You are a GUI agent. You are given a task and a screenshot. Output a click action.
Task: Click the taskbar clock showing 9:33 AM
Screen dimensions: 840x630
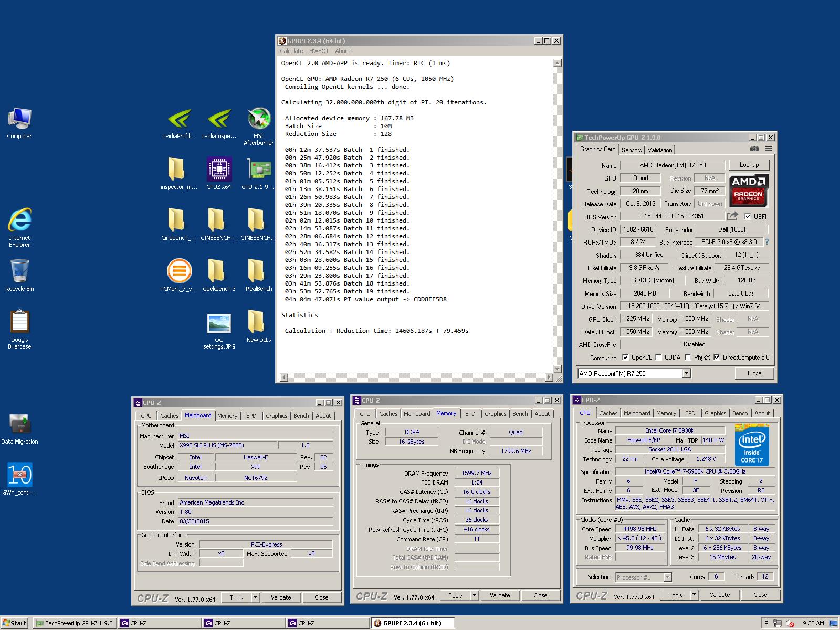click(813, 623)
